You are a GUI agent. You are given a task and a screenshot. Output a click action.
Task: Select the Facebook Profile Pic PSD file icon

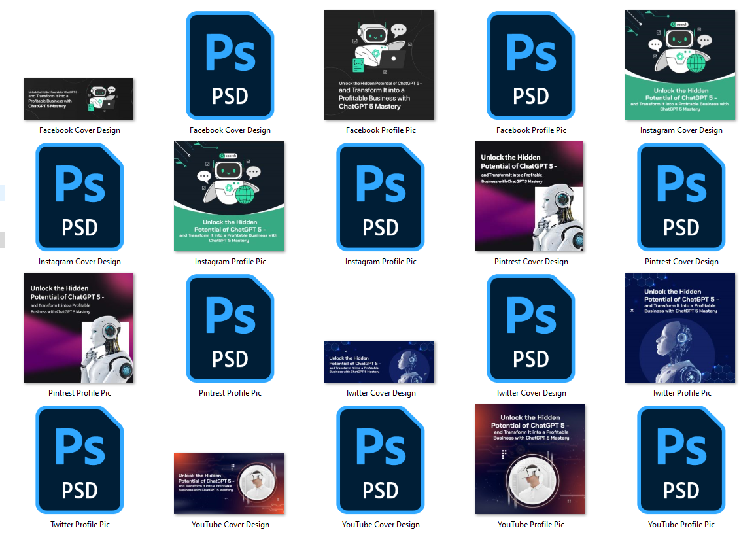click(x=531, y=65)
